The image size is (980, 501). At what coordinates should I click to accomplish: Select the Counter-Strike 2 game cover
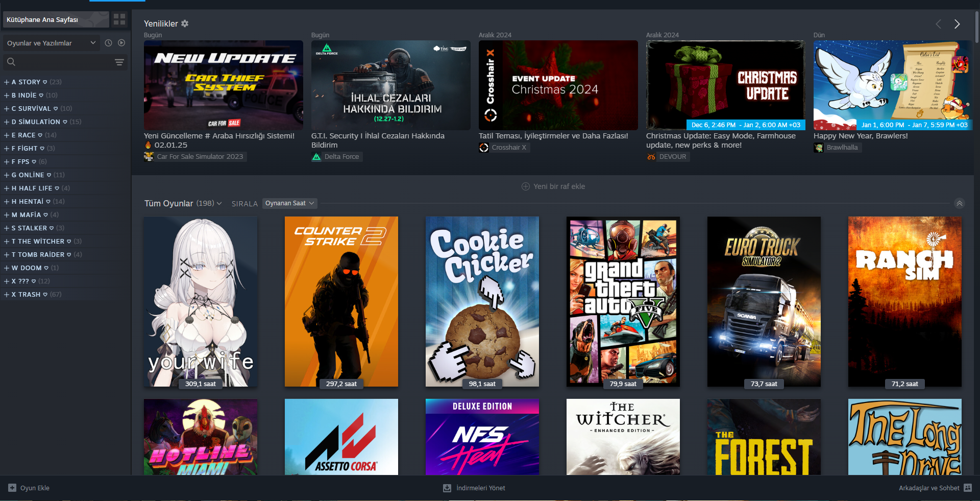[341, 301]
